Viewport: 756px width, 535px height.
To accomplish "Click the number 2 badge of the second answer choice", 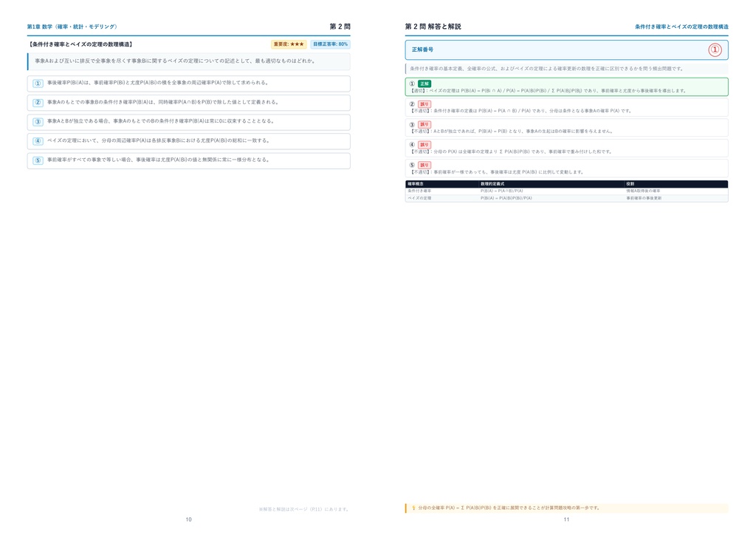I will click(x=38, y=103).
